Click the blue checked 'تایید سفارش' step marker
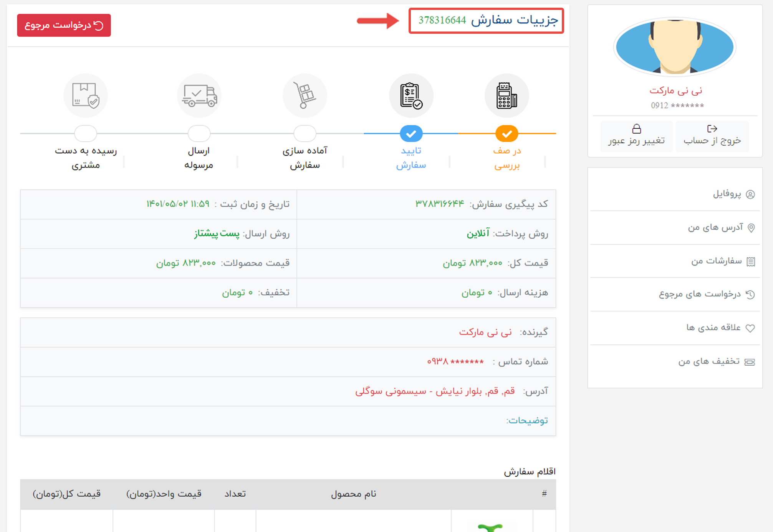Viewport: 773px width, 532px height. (411, 134)
